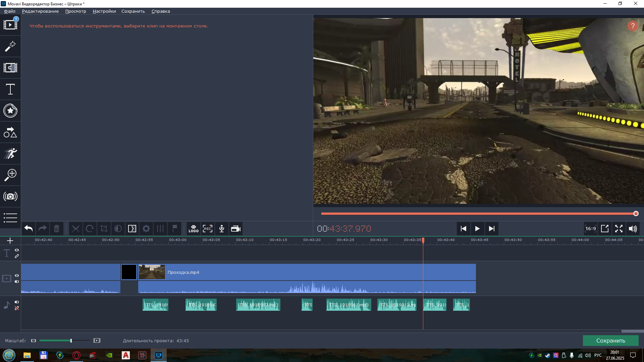Open the crop tool
Viewport: 644px width, 362px height.
104,229
